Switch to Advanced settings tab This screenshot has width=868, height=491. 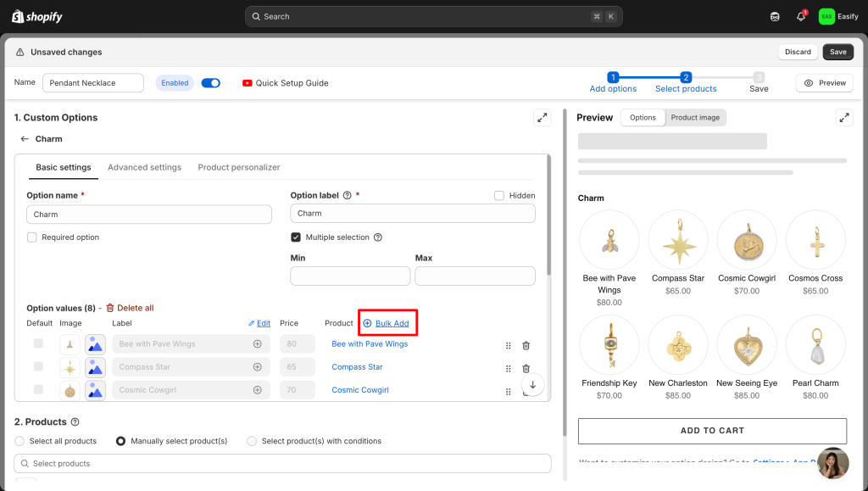tap(144, 168)
